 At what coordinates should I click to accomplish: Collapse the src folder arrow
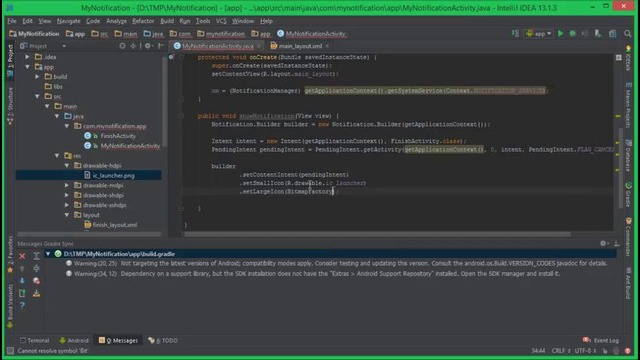coord(37,96)
